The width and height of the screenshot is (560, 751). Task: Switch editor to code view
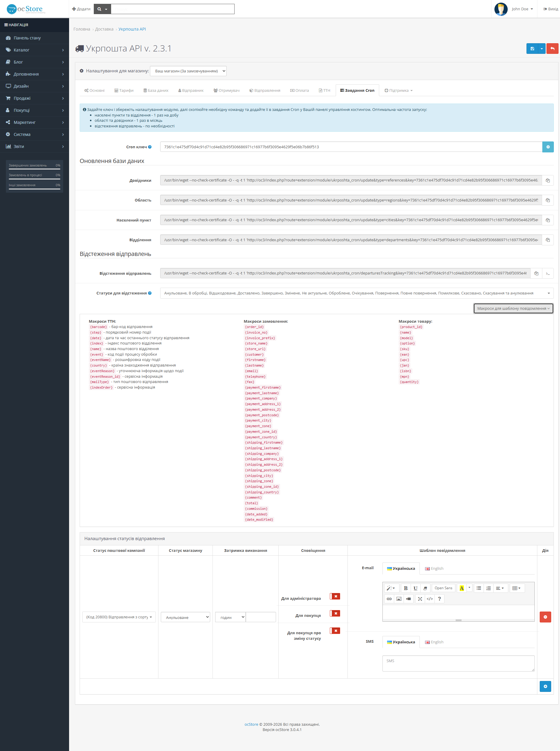(429, 599)
